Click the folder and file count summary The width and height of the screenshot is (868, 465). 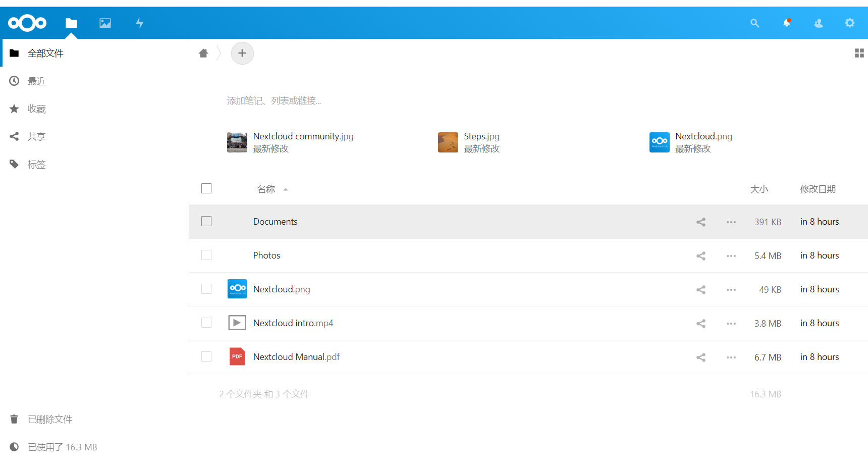coord(264,394)
